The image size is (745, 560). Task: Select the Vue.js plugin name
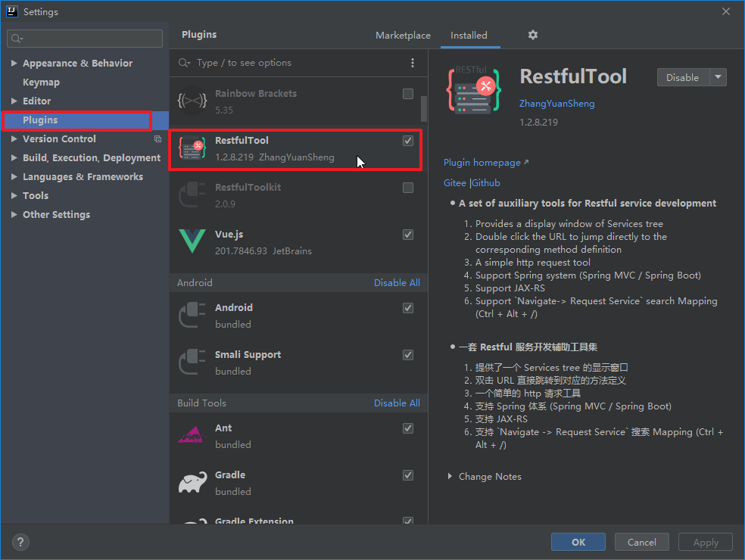click(x=229, y=234)
